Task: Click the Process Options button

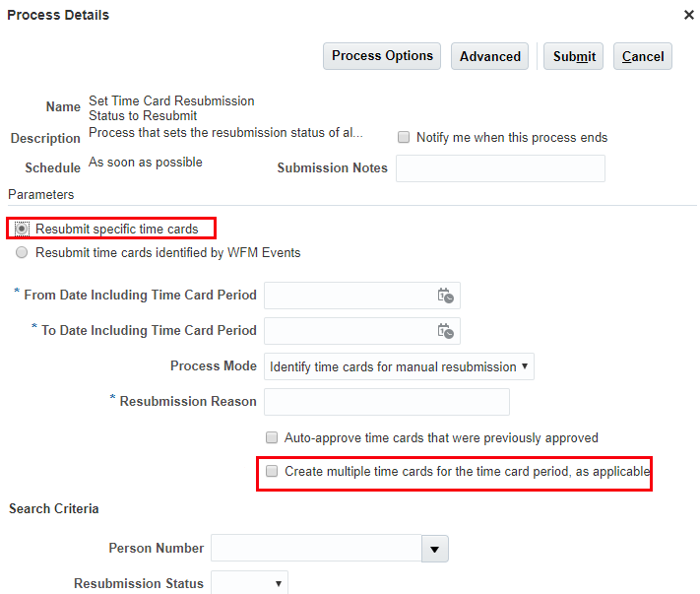Action: 382,56
